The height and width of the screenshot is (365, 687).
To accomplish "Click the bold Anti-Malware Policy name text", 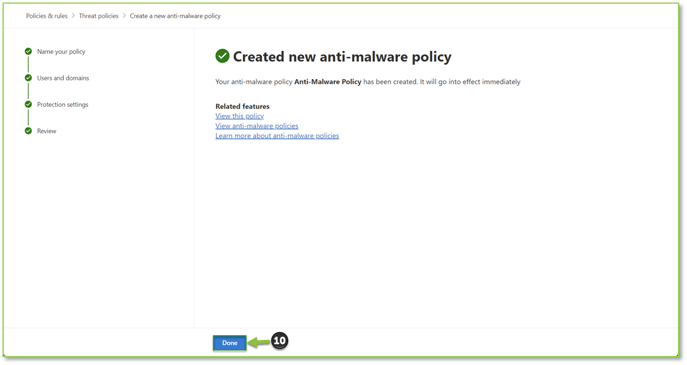I will (328, 82).
